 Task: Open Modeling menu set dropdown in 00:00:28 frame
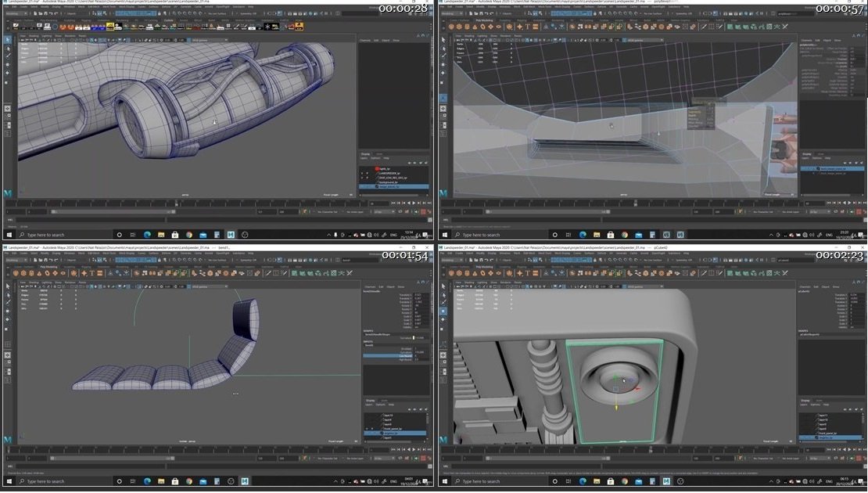pos(16,13)
